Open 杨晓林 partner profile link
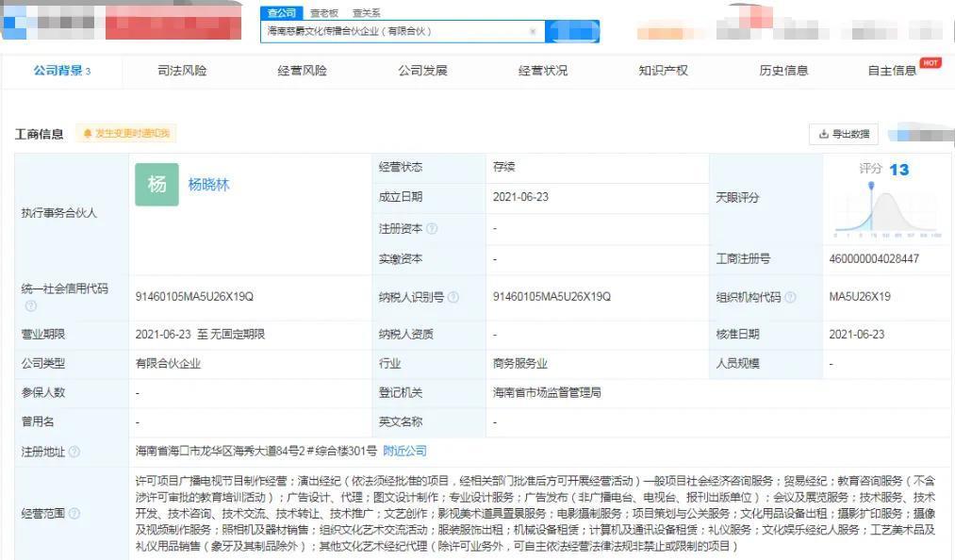This screenshot has height=560, width=955. [208, 185]
